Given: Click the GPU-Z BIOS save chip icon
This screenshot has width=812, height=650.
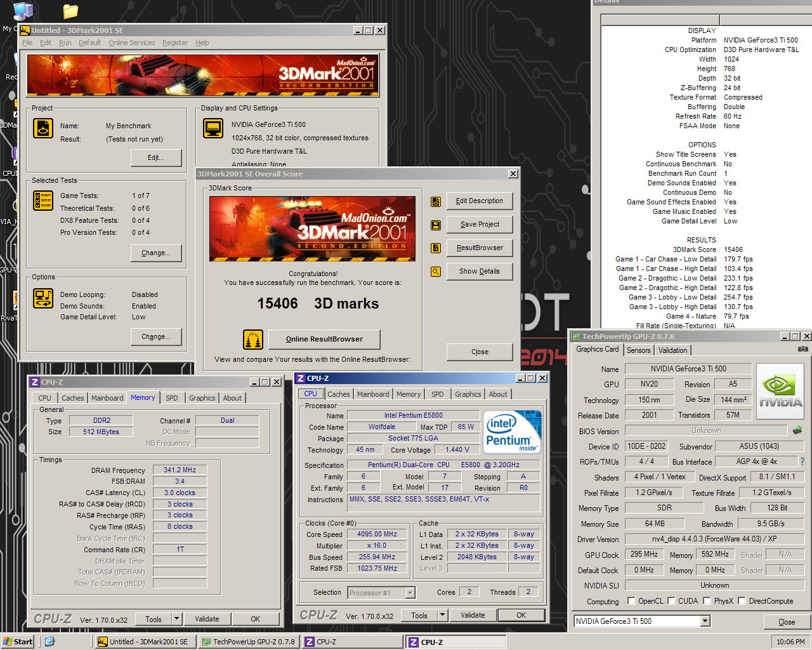Looking at the screenshot, I should [797, 430].
